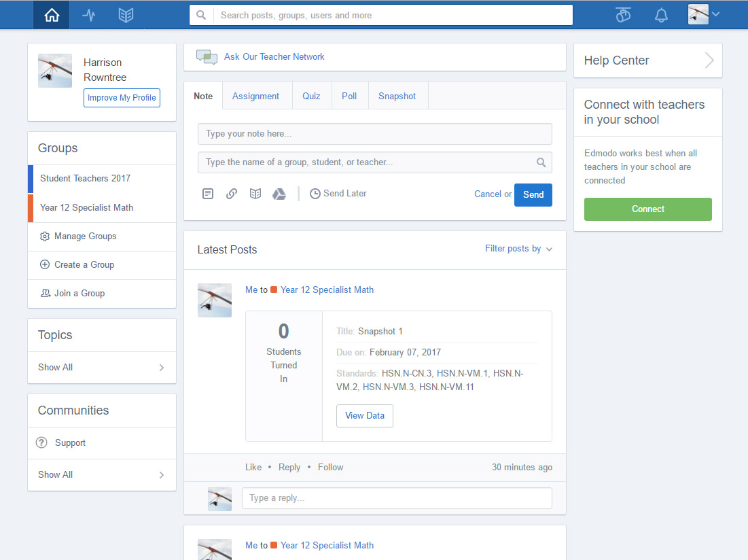The width and height of the screenshot is (748, 560).
Task: Open Ask Our Teacher Network link
Action: [x=274, y=57]
